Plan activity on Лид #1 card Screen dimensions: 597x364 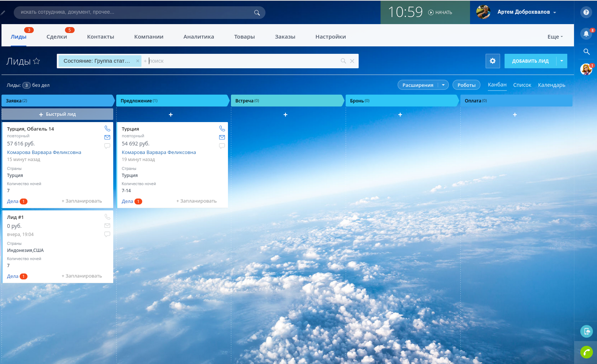82,276
